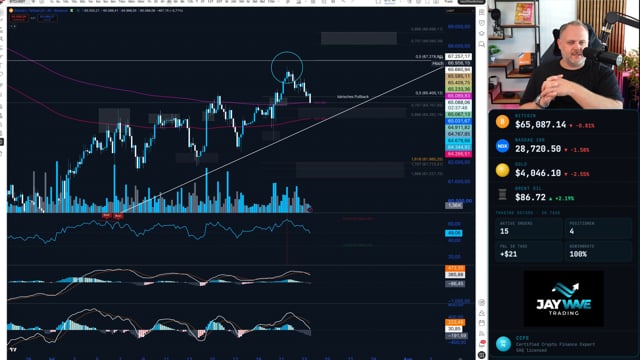Click the $86.72 Brent Oil price
The height and width of the screenshot is (360, 640).
[530, 198]
